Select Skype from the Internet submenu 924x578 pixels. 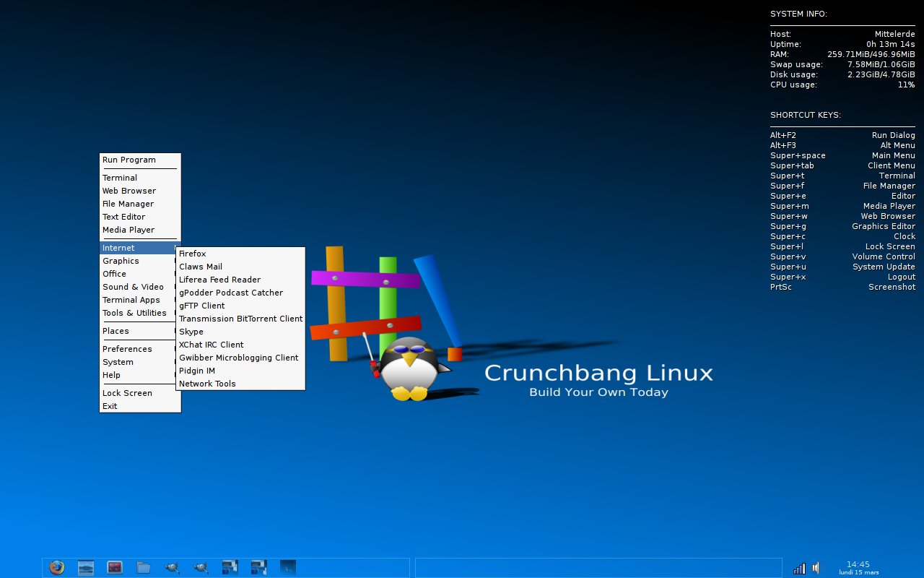click(191, 331)
